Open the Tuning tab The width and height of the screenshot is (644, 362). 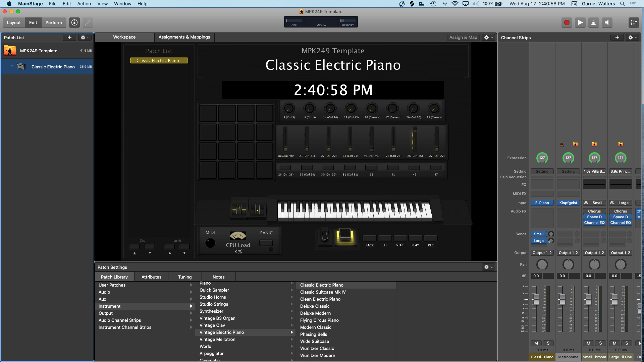[185, 277]
